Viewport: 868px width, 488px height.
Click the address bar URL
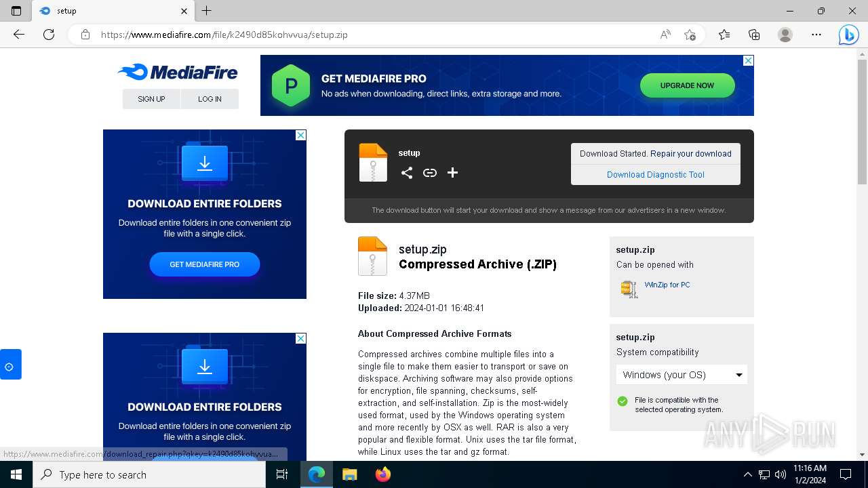[x=224, y=35]
